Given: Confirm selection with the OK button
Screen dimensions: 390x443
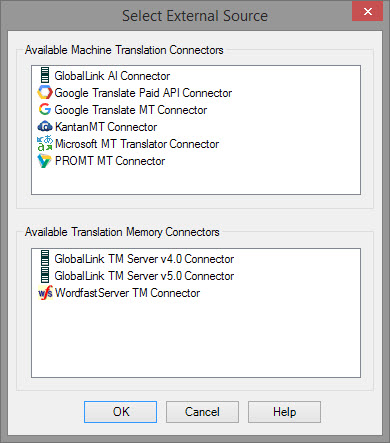Looking at the screenshot, I should (120, 412).
